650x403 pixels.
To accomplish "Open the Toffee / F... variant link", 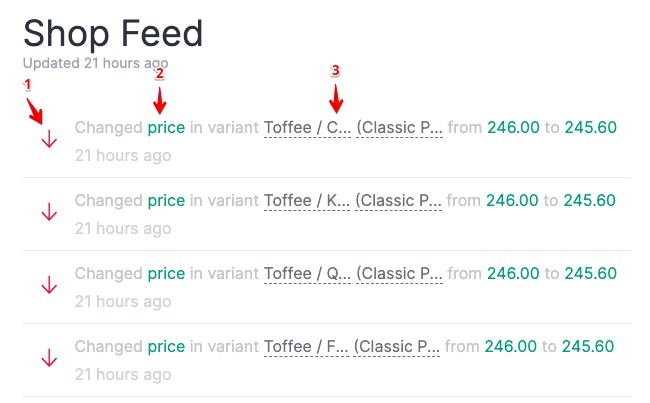I will [307, 346].
